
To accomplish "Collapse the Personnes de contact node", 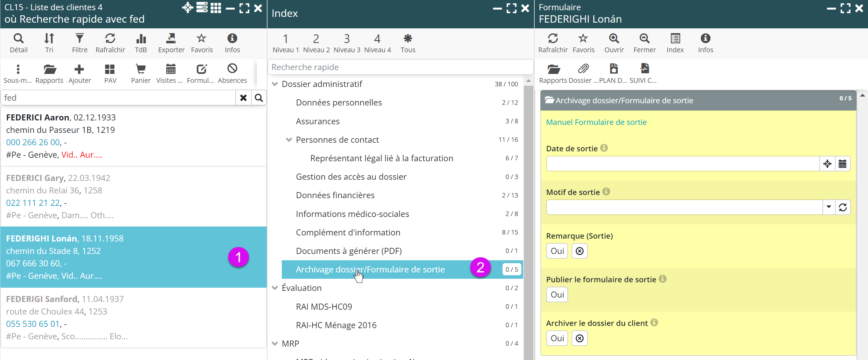I will tap(289, 140).
